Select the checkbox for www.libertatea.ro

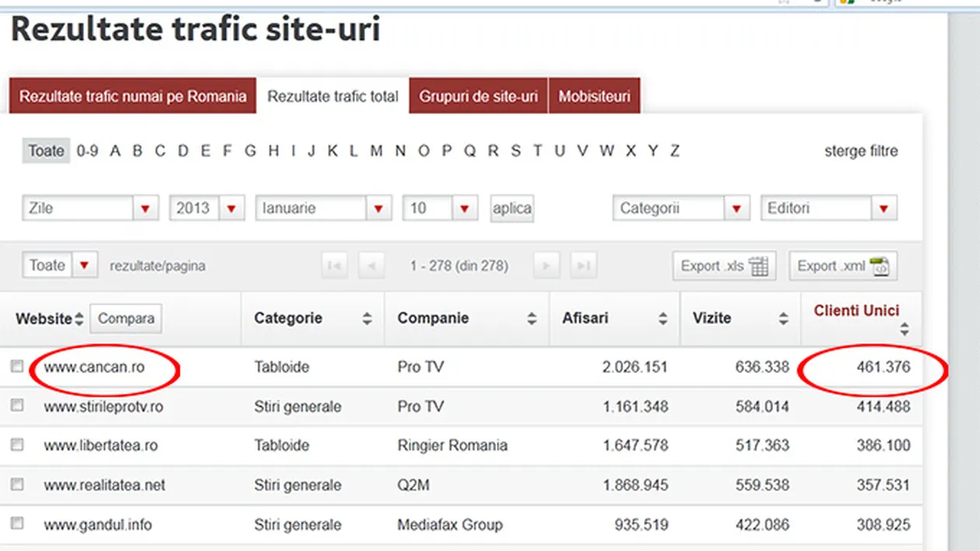tap(17, 445)
